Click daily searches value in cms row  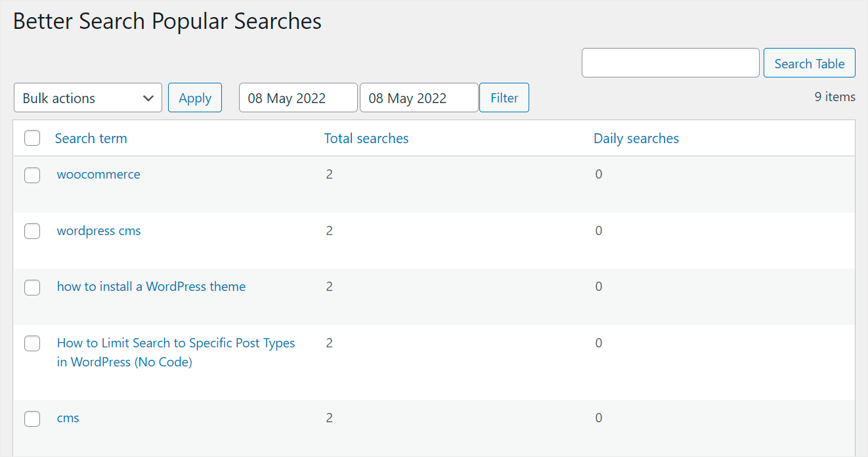coord(599,418)
